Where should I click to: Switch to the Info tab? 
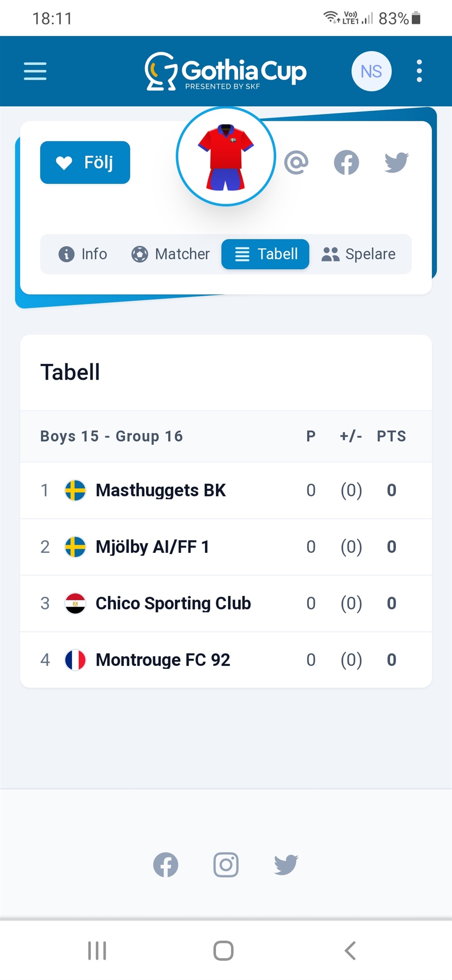[83, 254]
